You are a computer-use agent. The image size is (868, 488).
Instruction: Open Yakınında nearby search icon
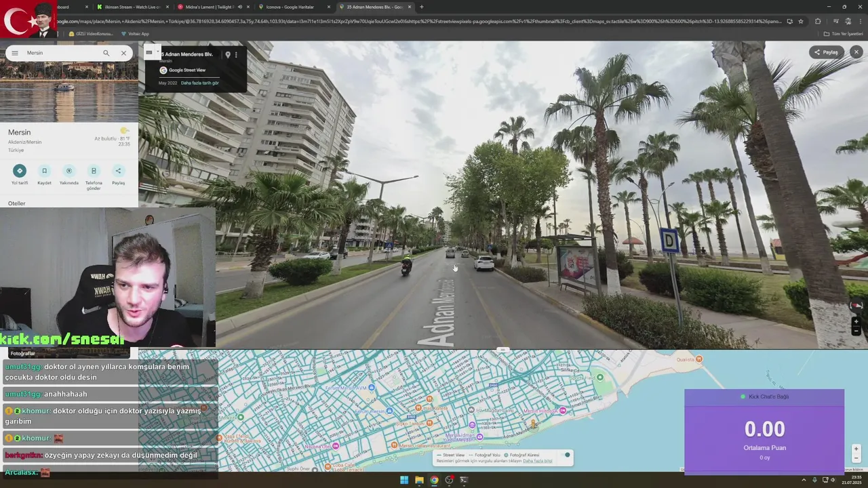pyautogui.click(x=68, y=171)
